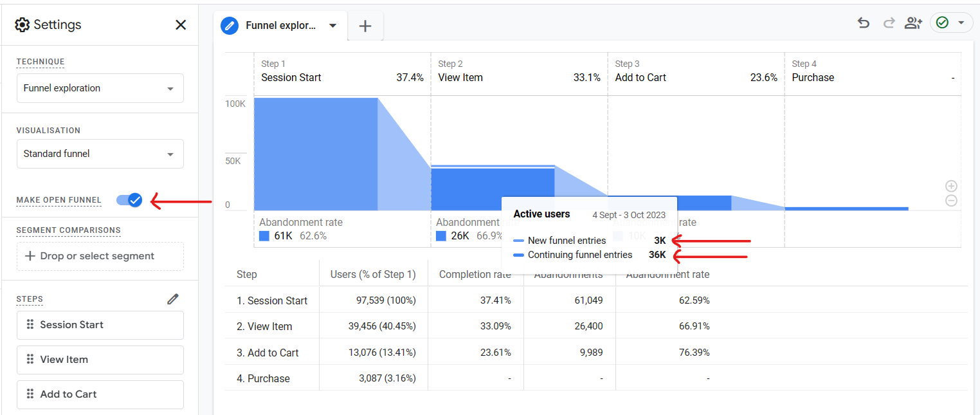
Task: Open the Funnel exploration tab dropdown arrow
Action: (x=332, y=26)
